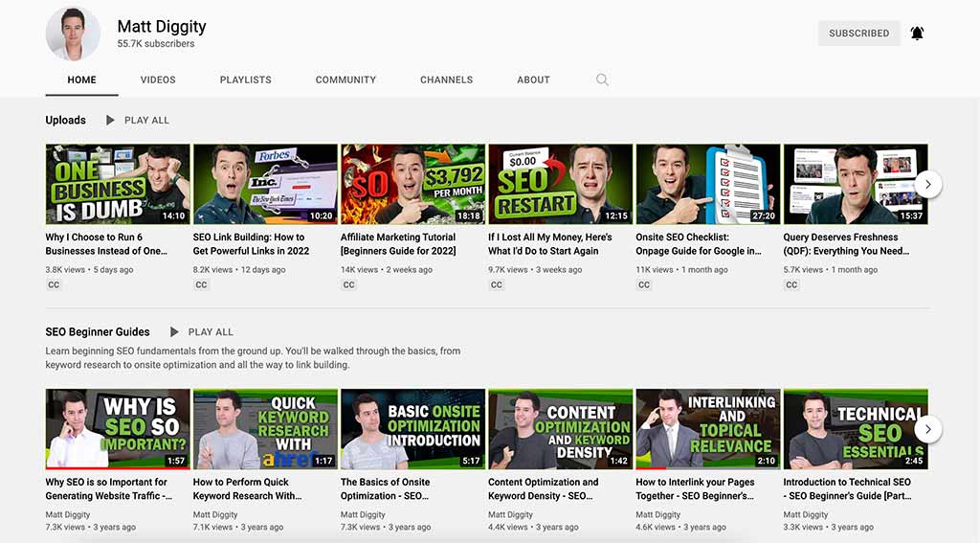Go to the Community tab
This screenshot has width=980, height=543.
[345, 79]
